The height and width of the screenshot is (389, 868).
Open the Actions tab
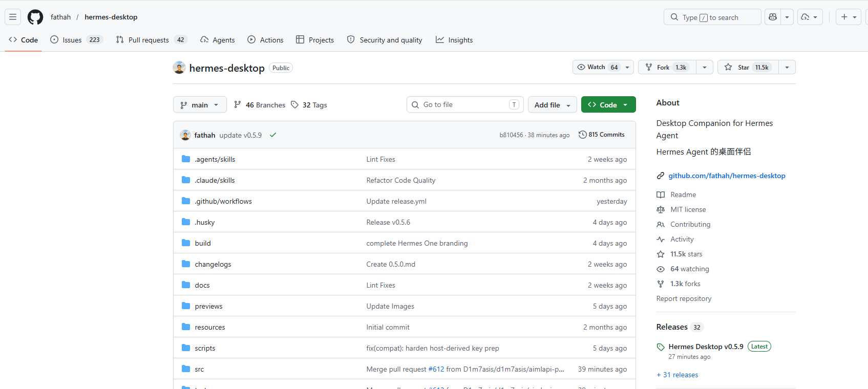pos(265,40)
